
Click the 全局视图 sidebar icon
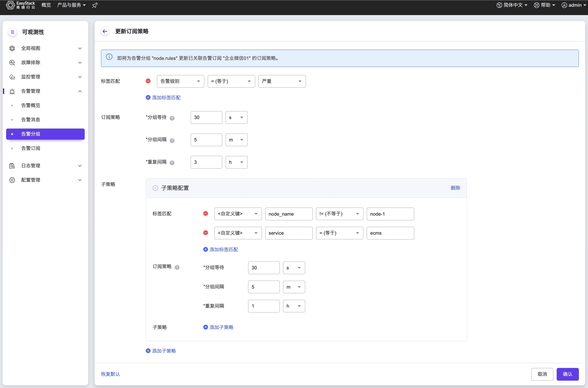pyautogui.click(x=12, y=48)
